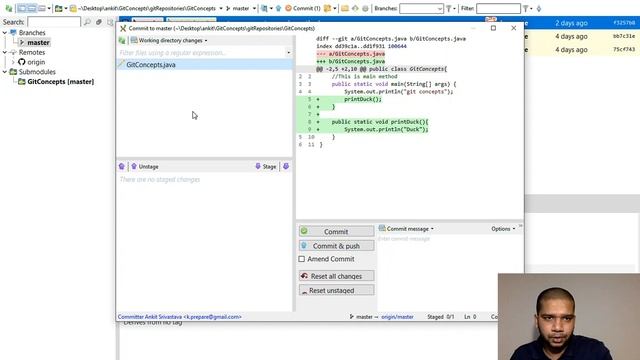
Task: Focus the Search field in left panel
Action: (x=54, y=22)
